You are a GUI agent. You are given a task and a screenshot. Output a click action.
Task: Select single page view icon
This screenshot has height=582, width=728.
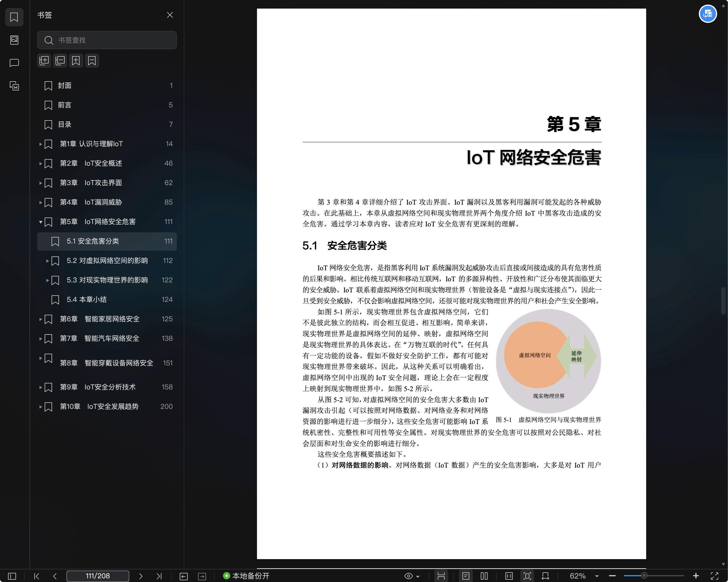point(466,576)
